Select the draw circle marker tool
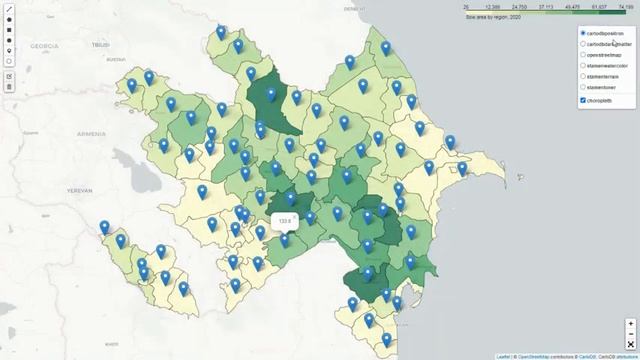The image size is (640, 360). 9,62
